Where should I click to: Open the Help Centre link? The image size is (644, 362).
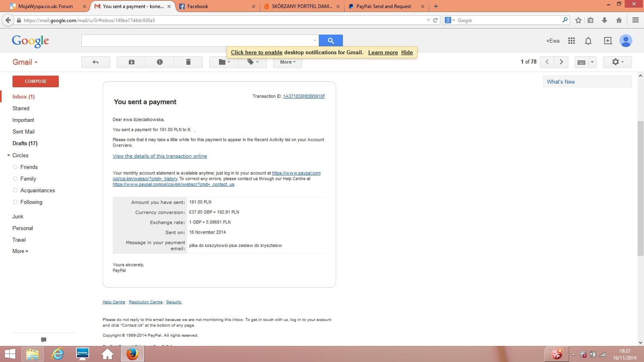click(114, 302)
